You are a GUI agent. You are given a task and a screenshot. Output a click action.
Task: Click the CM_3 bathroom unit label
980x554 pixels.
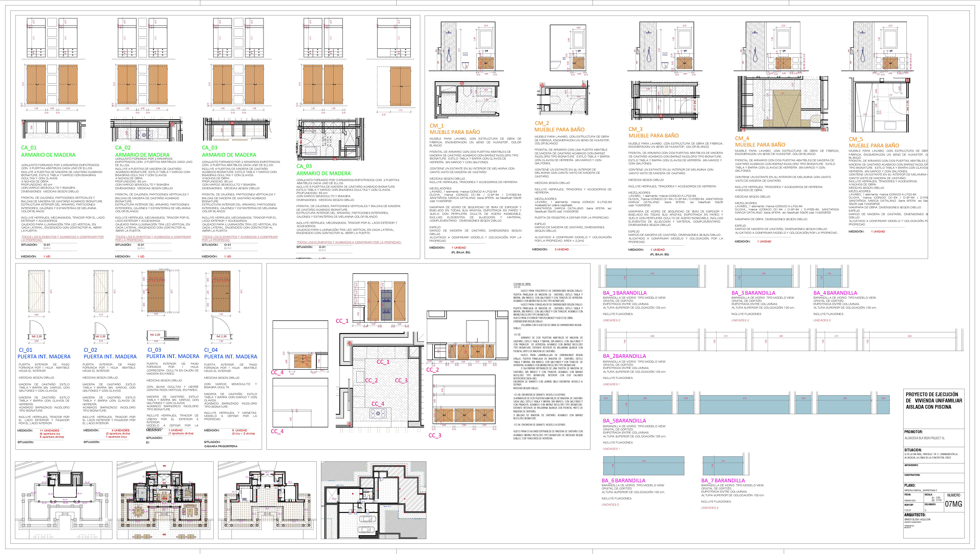635,129
